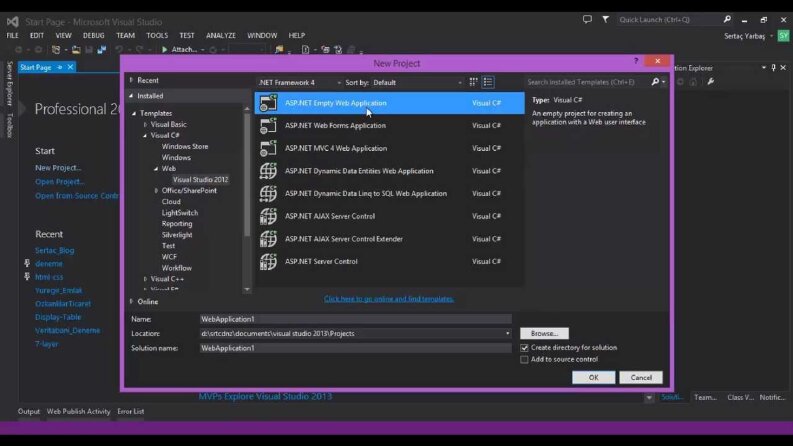
Task: Select Visual Studio 2012 tree item
Action: click(200, 180)
